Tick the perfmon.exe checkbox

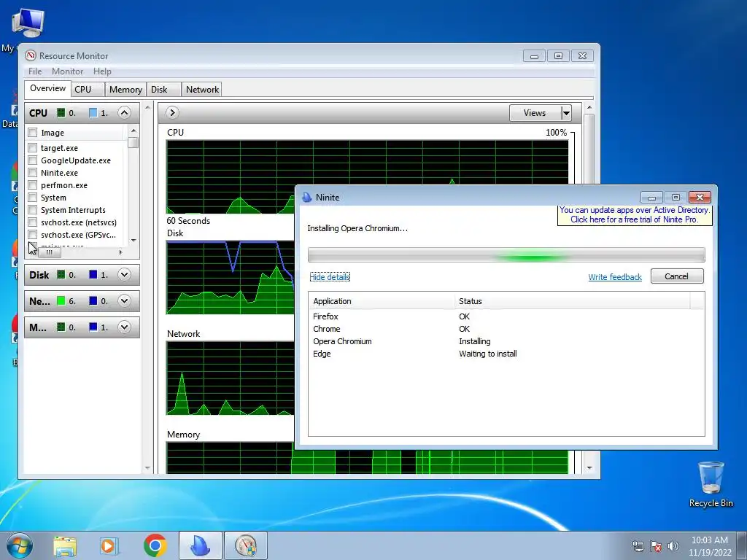(32, 184)
